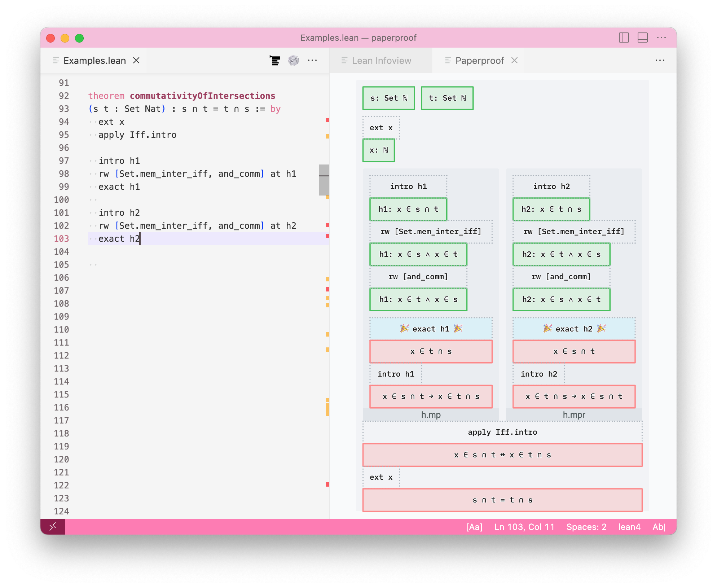Change indentation via Spaces: 2

(x=586, y=527)
